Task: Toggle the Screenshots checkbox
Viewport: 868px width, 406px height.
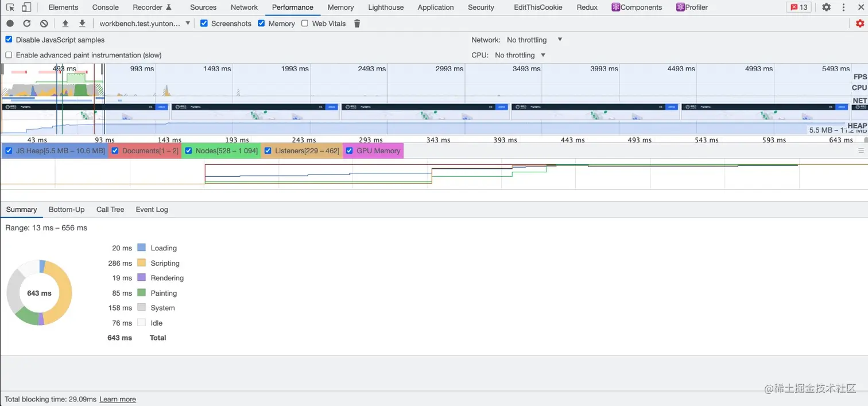Action: pos(204,24)
